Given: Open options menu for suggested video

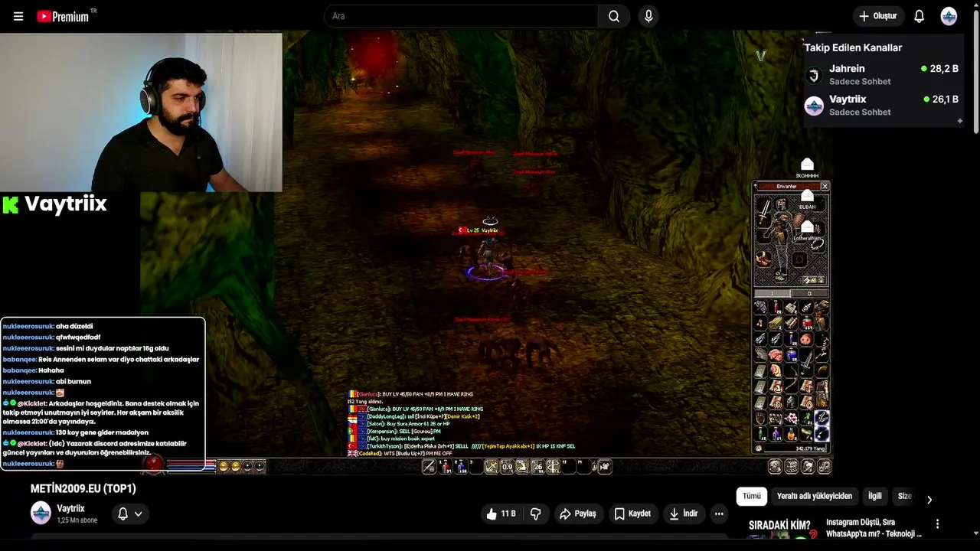Looking at the screenshot, I should (937, 524).
